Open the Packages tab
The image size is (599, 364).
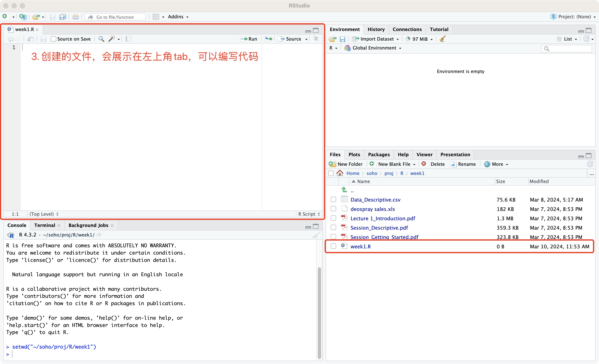[x=379, y=154]
